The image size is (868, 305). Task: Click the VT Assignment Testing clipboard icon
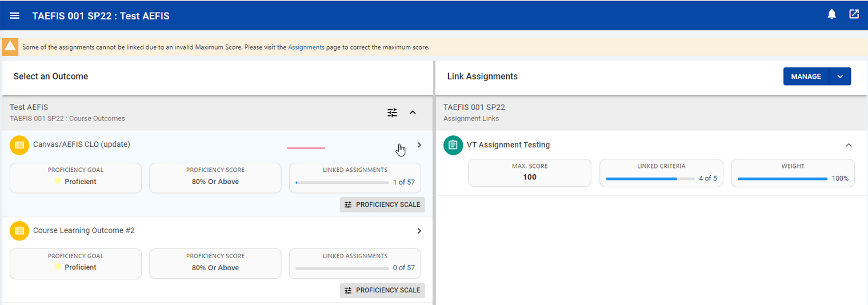(453, 145)
